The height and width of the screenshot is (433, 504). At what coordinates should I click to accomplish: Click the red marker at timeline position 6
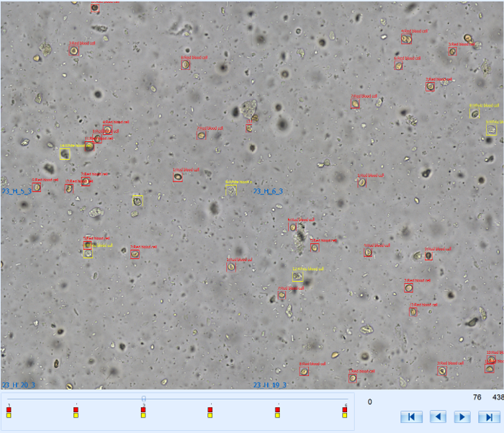[x=345, y=409]
